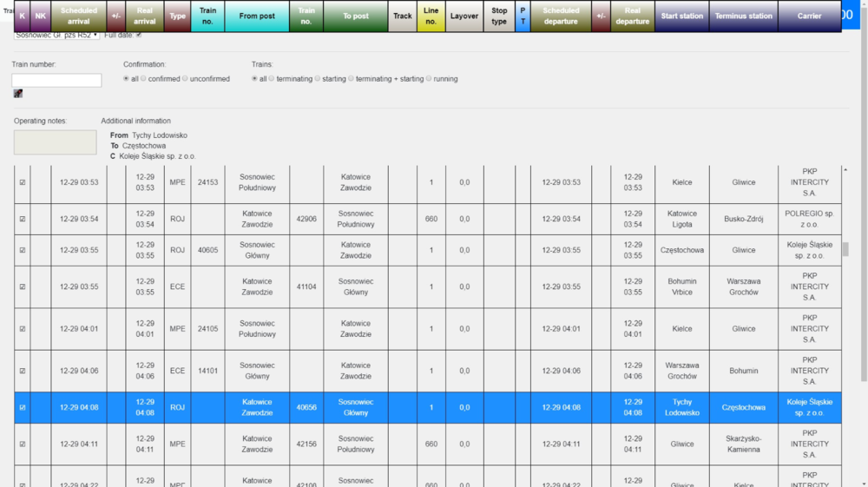Click the green Train no. header
This screenshot has height=487, width=868.
[x=306, y=16]
